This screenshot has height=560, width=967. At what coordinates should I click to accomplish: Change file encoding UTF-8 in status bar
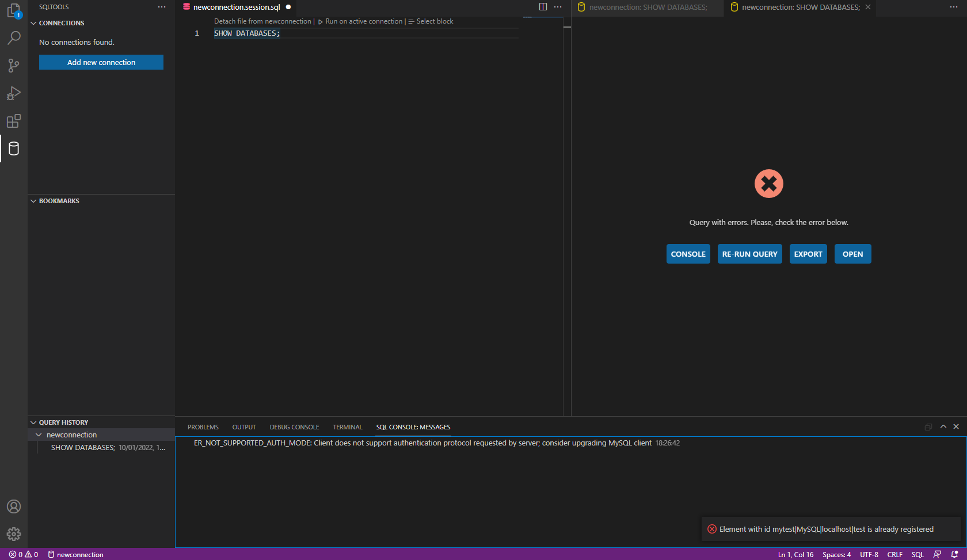[x=869, y=554]
